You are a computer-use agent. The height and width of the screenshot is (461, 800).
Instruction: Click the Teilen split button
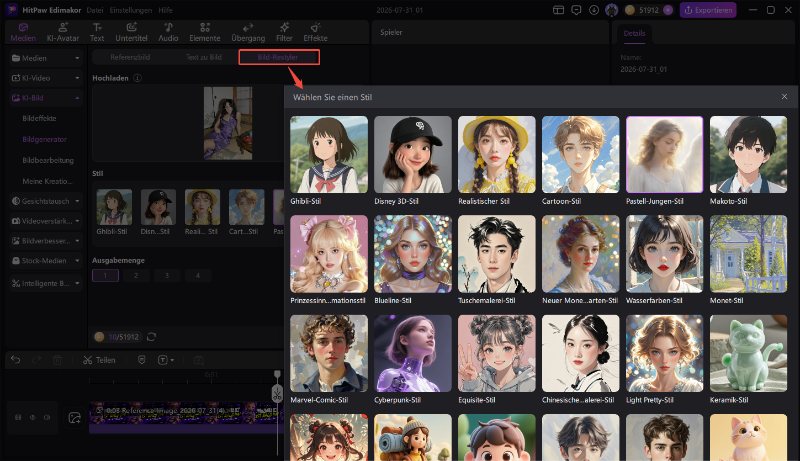pos(99,360)
